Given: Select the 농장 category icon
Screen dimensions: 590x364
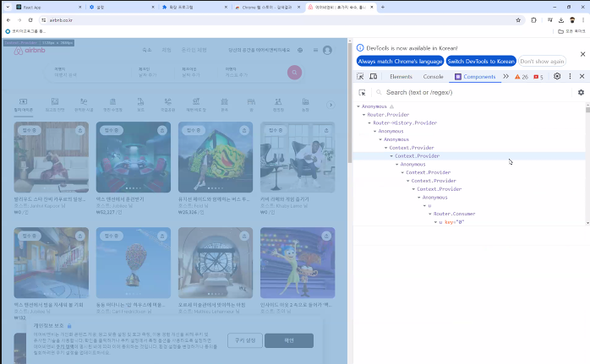Looking at the screenshot, I should pyautogui.click(x=305, y=105).
